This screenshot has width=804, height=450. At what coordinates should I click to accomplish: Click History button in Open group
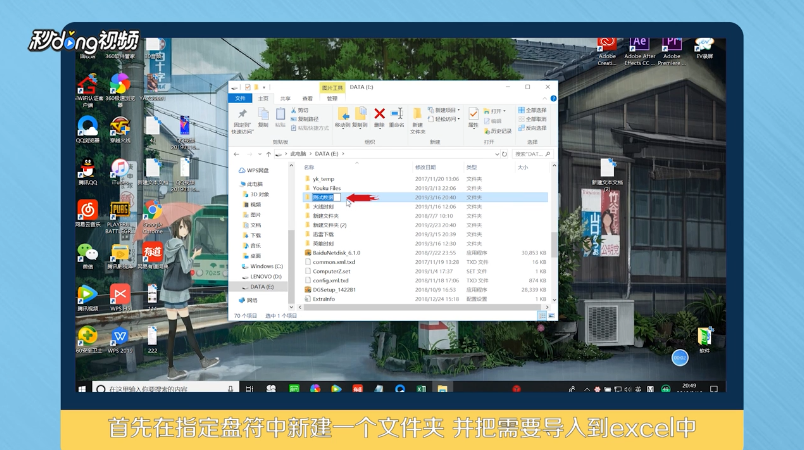click(498, 131)
